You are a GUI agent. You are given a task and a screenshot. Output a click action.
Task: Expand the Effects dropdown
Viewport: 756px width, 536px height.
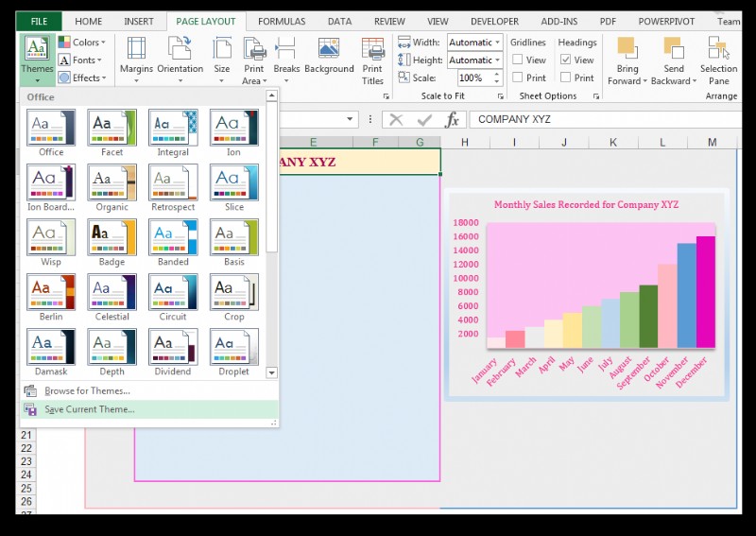click(82, 78)
